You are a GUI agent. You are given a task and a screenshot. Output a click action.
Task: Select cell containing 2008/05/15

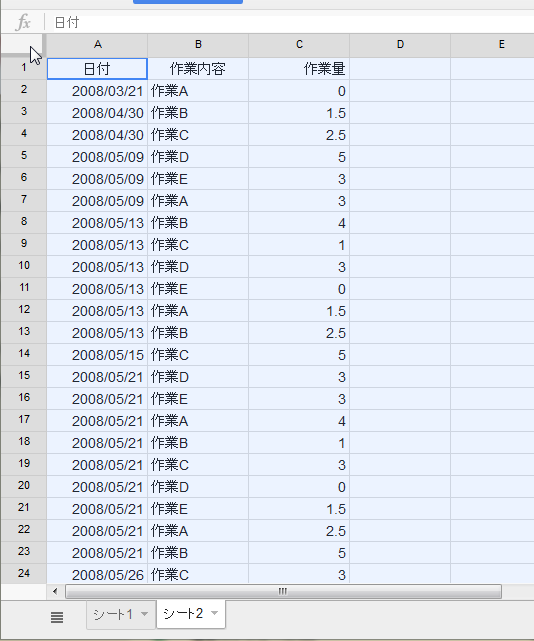tap(97, 355)
